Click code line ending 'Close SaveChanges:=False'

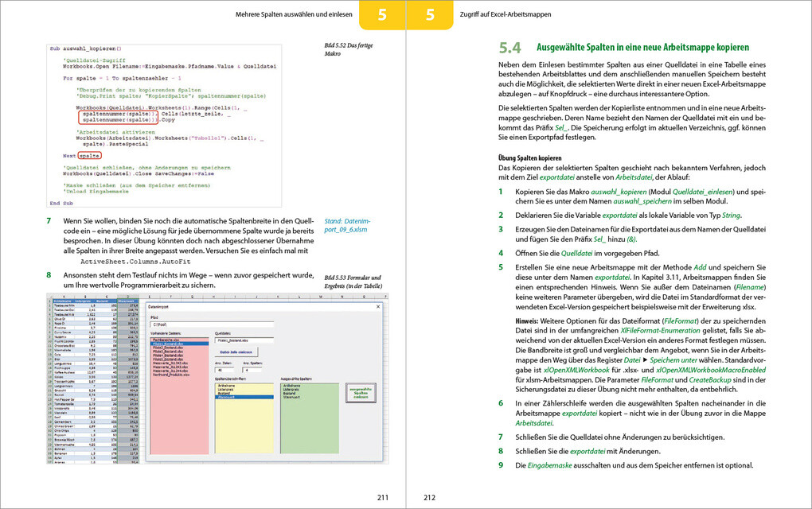[139, 173]
